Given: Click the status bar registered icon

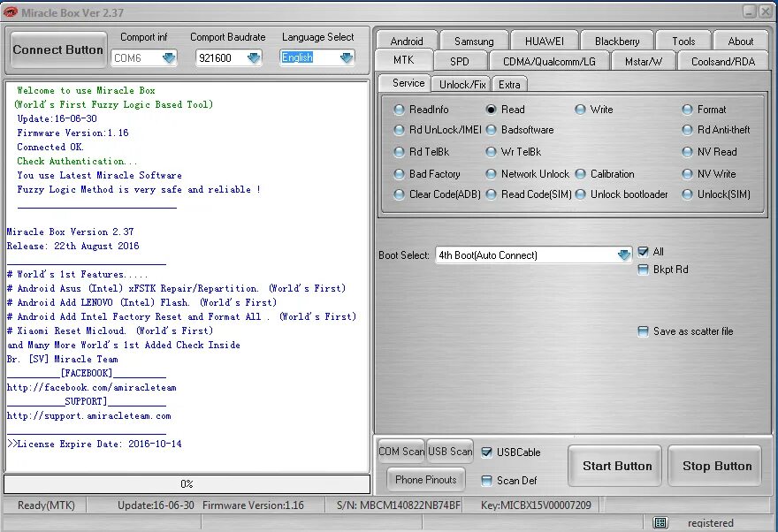Looking at the screenshot, I should [660, 522].
